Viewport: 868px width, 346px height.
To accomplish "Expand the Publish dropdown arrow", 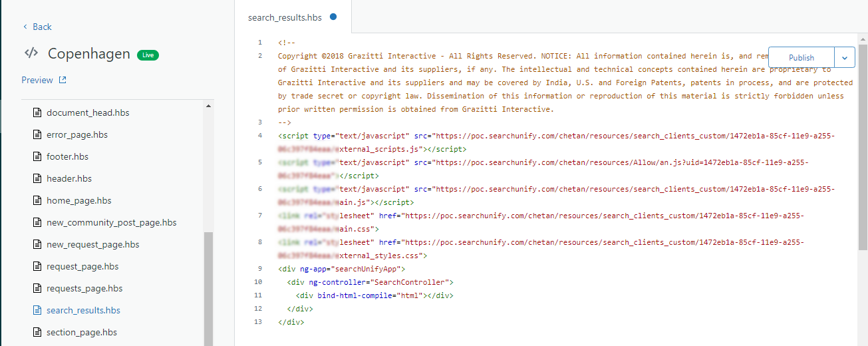I will (844, 57).
